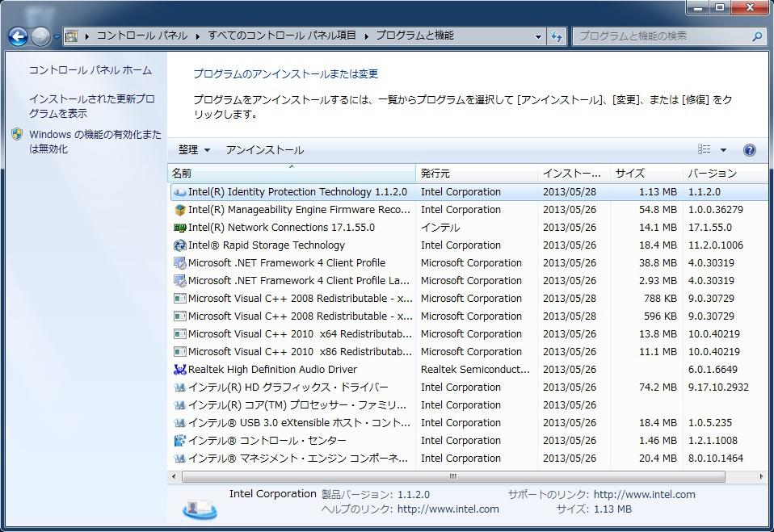Select Intel(R) Network Connections 17.1.55.0 name
The image size is (774, 532).
[281, 228]
